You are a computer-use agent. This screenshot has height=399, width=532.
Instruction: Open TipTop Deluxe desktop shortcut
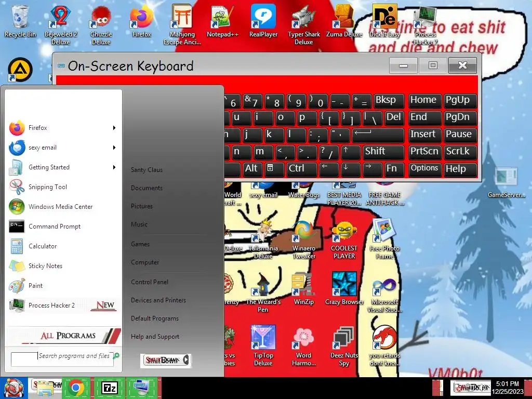click(263, 345)
